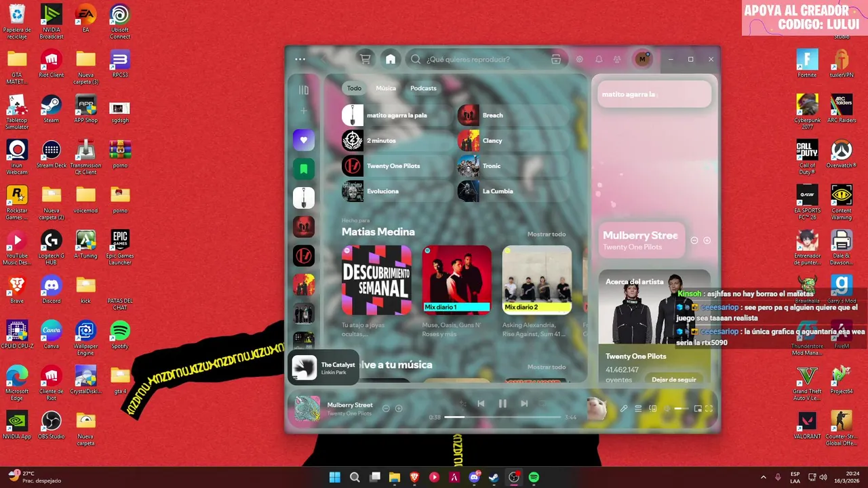Open the La Cumbia shortcut tile

(x=513, y=191)
